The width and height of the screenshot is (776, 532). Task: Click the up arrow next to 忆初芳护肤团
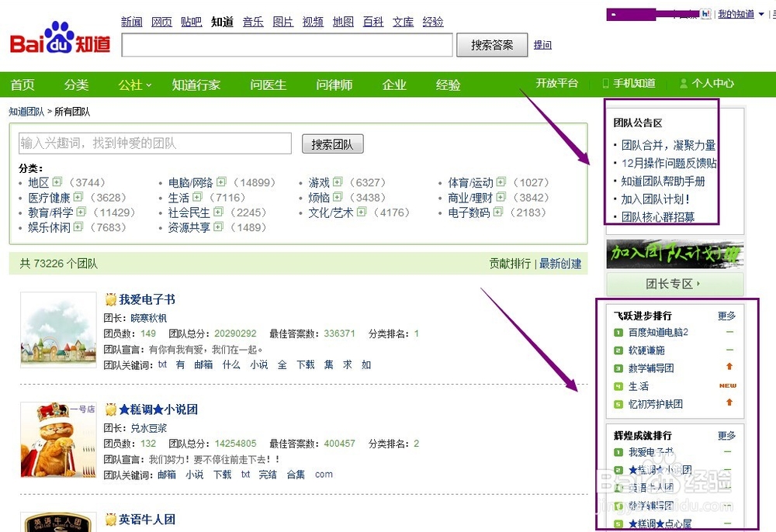729,402
